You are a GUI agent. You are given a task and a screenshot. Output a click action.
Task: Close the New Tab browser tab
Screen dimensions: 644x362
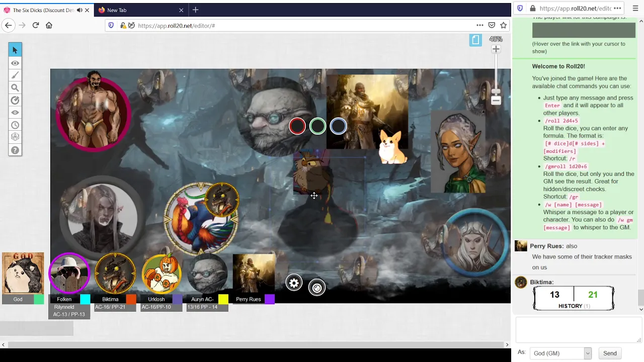(x=181, y=10)
